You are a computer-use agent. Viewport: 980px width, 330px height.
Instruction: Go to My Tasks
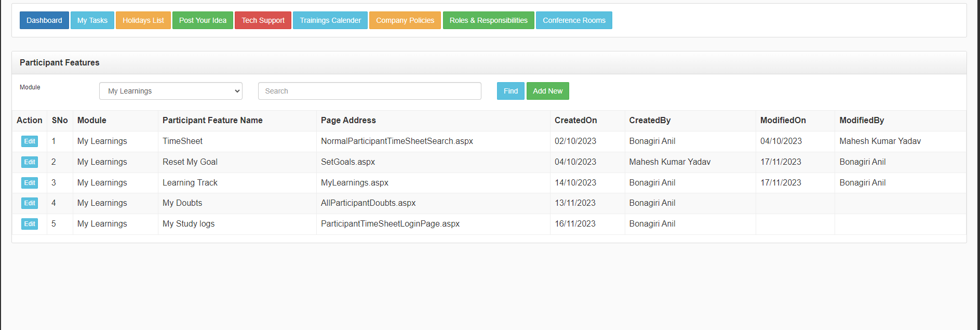[x=92, y=20]
